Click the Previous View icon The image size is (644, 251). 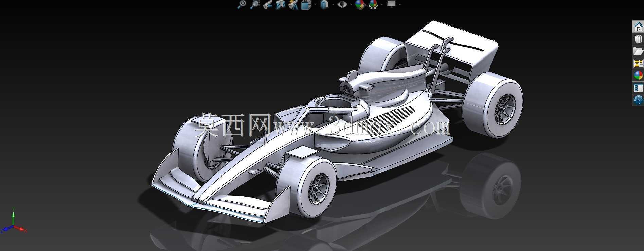(268, 4)
